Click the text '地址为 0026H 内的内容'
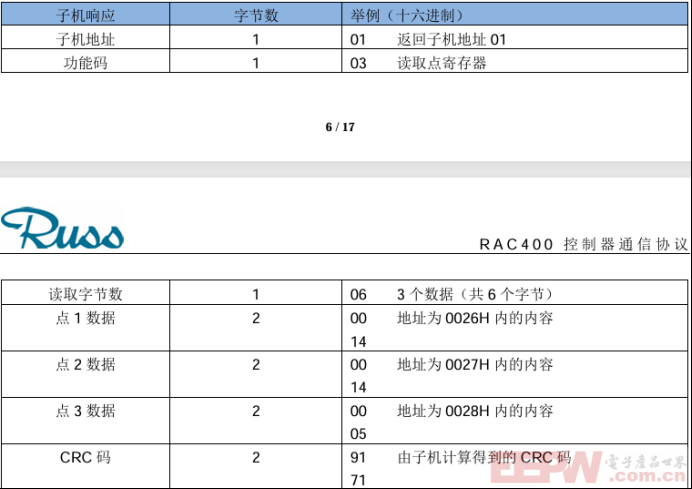The width and height of the screenshot is (692, 489). point(475,318)
